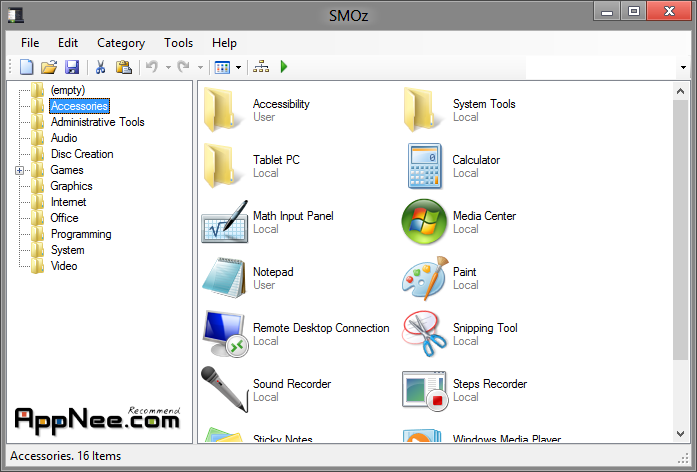
Task: Click the Windows Media Player label
Action: (507, 439)
